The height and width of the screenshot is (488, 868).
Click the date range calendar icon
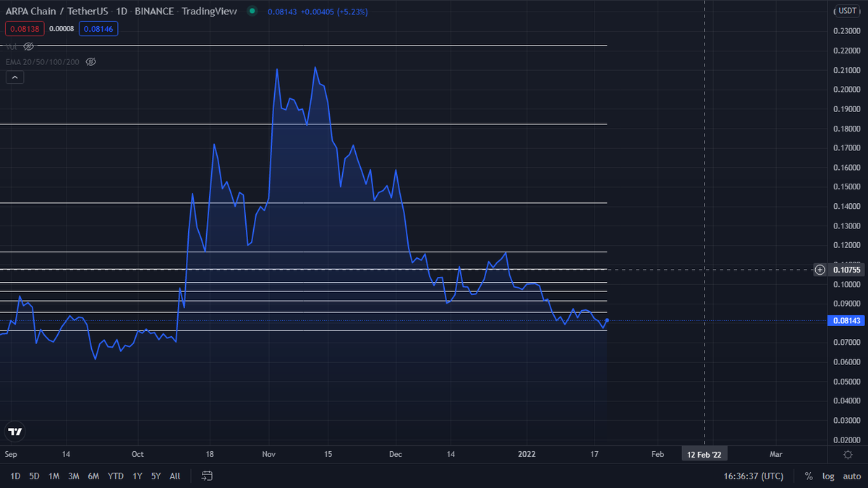click(x=207, y=476)
